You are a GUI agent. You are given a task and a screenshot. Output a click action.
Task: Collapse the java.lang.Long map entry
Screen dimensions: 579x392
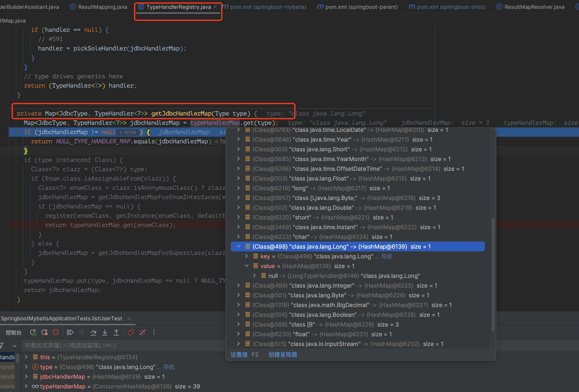tap(238, 246)
